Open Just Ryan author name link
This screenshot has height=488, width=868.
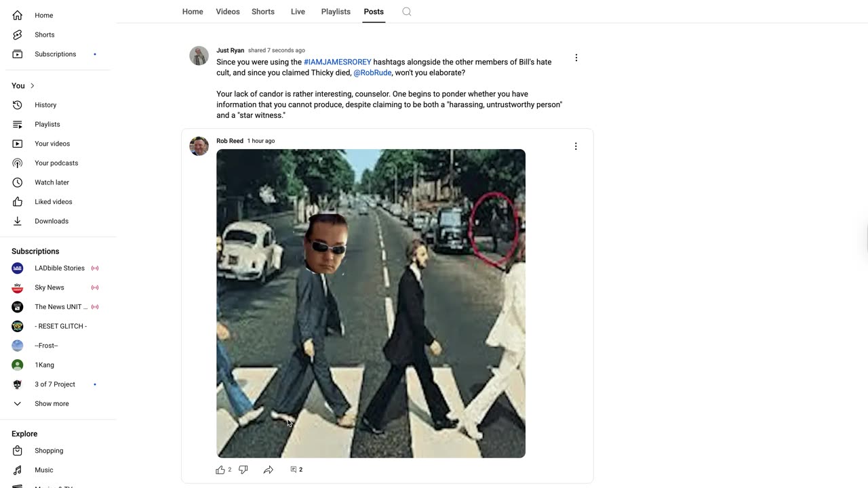[x=230, y=51]
